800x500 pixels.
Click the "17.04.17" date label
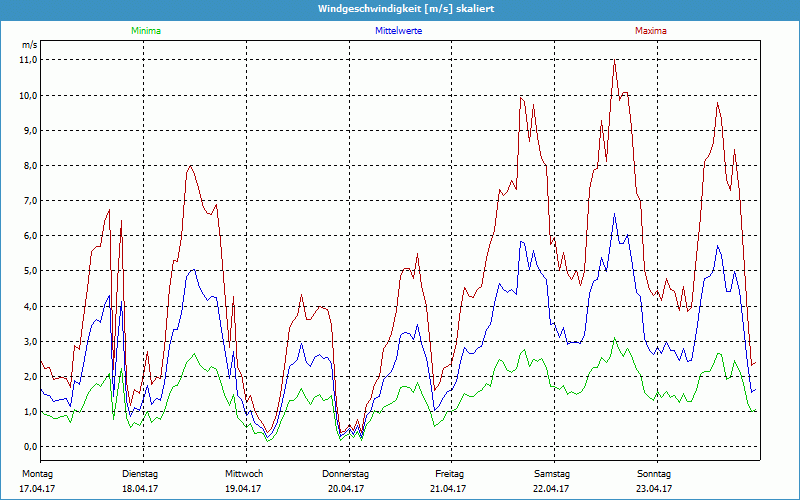37,489
